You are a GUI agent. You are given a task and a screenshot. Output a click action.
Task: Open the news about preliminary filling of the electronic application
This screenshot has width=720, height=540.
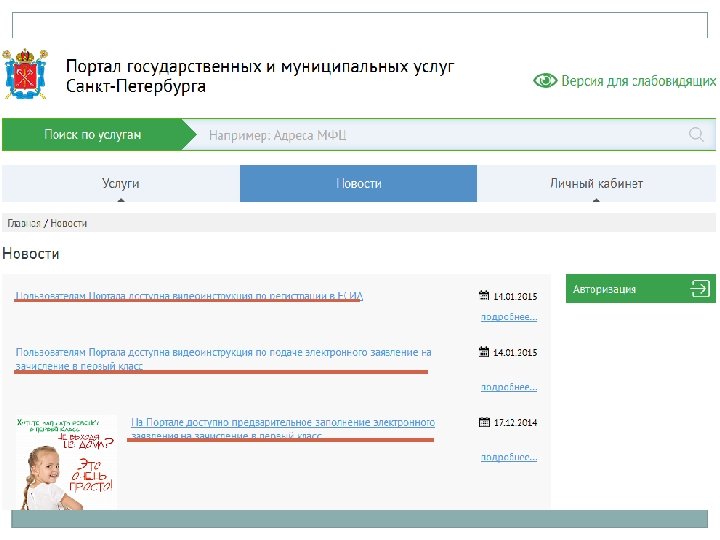[283, 428]
